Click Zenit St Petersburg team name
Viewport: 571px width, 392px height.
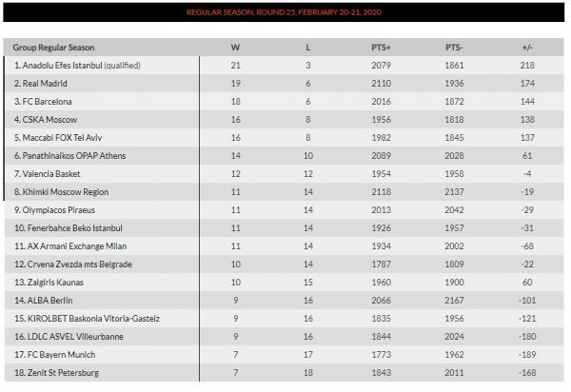pyautogui.click(x=58, y=372)
